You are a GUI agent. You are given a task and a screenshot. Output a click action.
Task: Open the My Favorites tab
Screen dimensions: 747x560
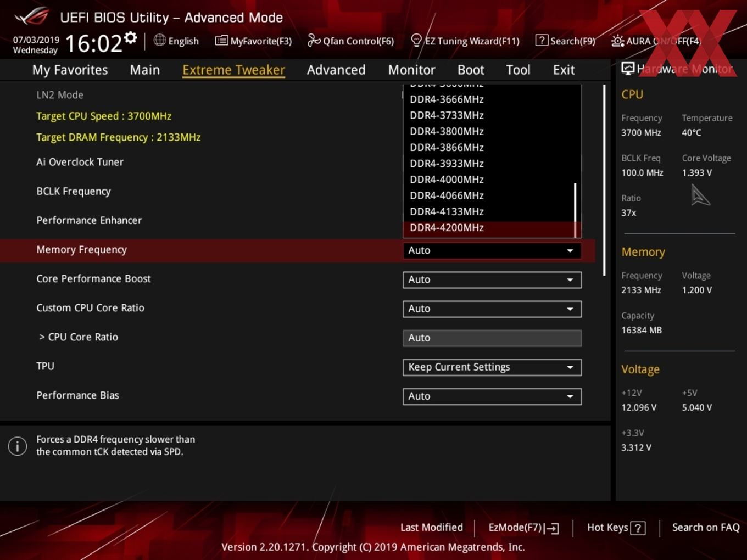point(70,70)
